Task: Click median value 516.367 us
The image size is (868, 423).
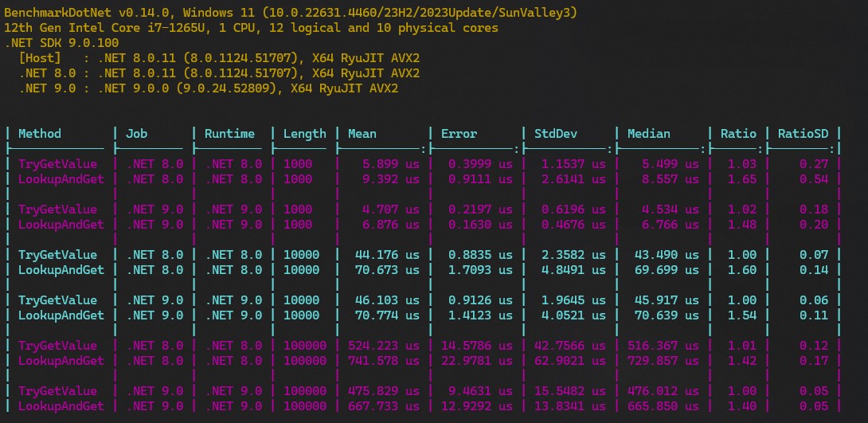Action: click(663, 346)
